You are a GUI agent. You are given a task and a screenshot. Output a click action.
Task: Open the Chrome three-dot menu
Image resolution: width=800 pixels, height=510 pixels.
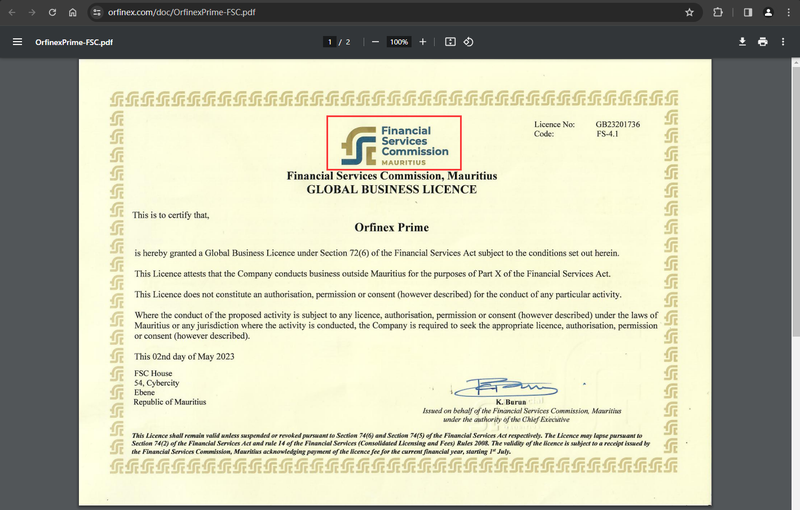pyautogui.click(x=786, y=13)
